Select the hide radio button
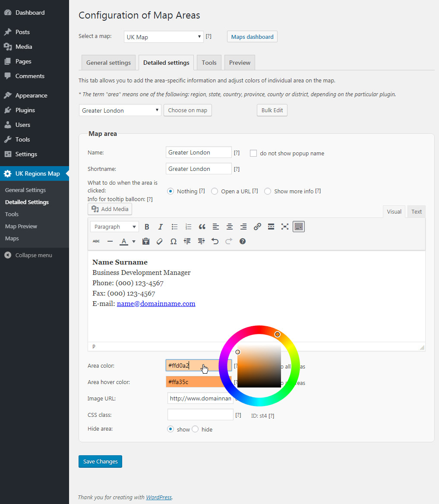439x504 pixels. coord(195,429)
